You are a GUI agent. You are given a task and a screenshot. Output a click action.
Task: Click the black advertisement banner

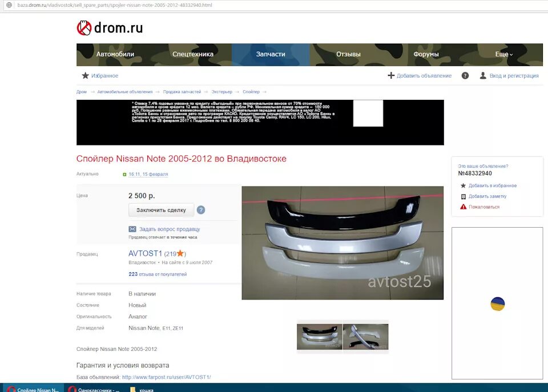click(260, 122)
